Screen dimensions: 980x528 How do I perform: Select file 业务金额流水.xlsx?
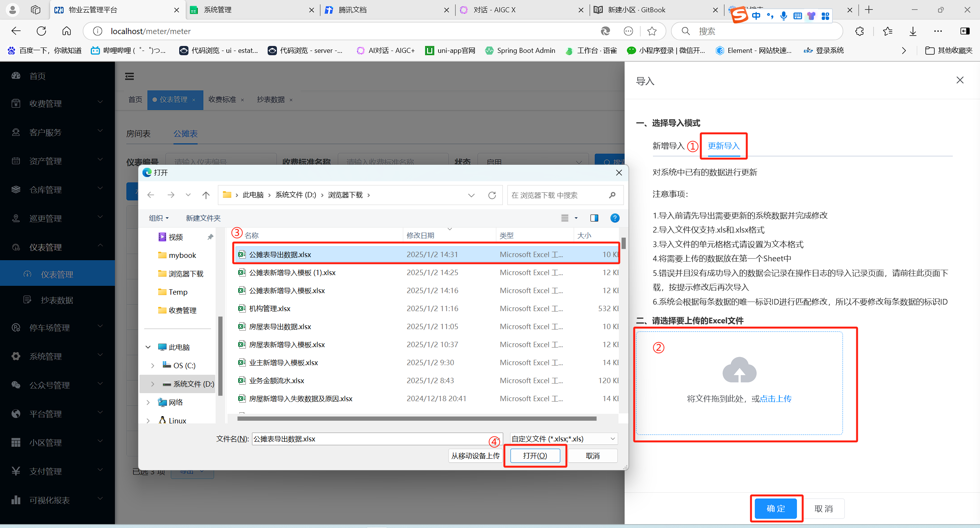[426, 380]
